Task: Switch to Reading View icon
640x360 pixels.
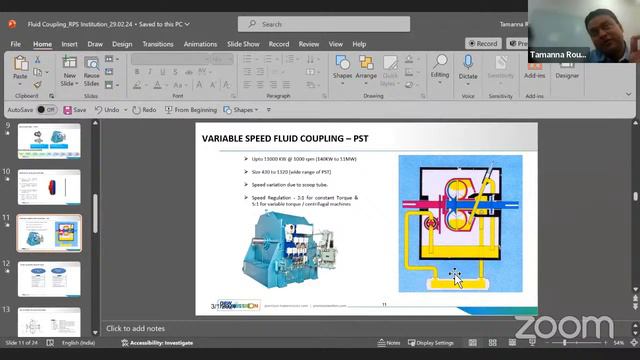Action: (512, 343)
